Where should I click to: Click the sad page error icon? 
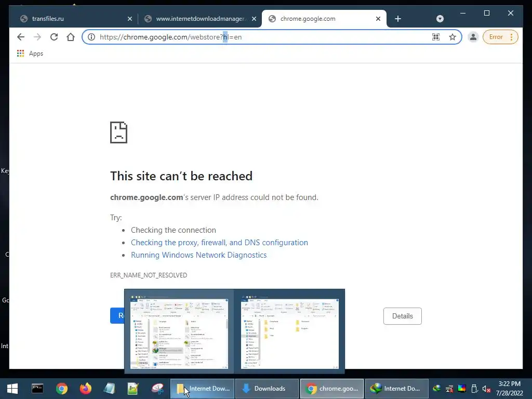point(119,132)
